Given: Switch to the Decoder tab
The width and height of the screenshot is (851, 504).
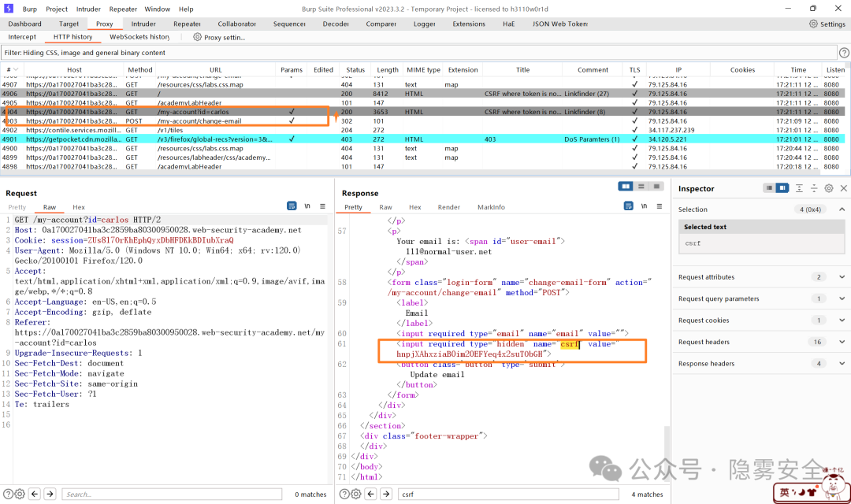Looking at the screenshot, I should click(x=336, y=24).
